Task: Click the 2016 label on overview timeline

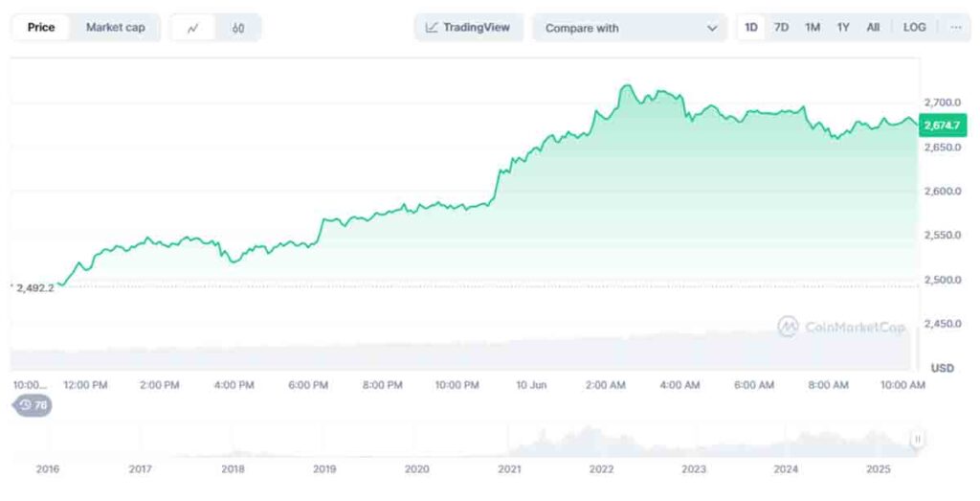Action: click(x=48, y=468)
